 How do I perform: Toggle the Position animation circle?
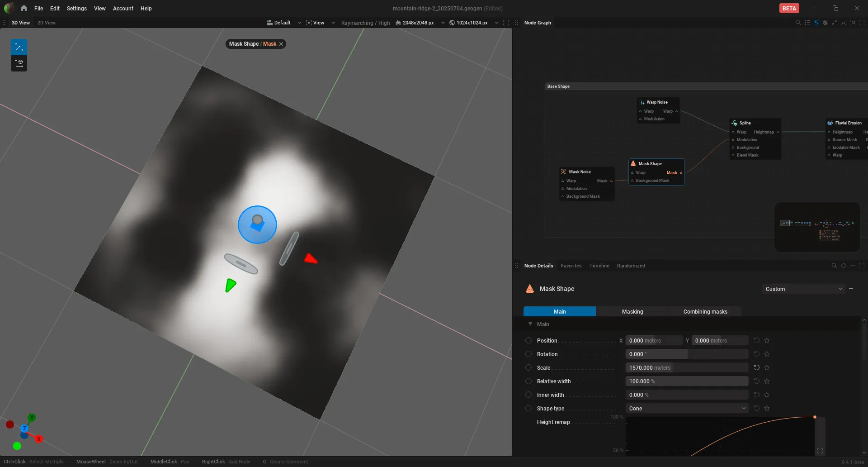point(528,340)
